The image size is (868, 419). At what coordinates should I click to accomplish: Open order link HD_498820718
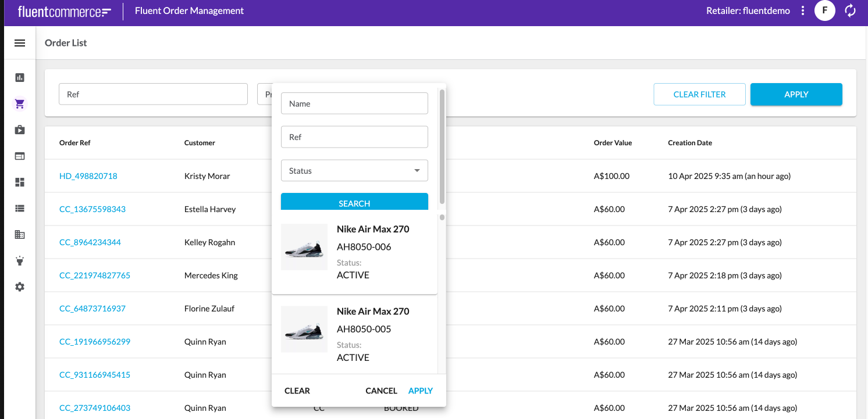point(88,176)
